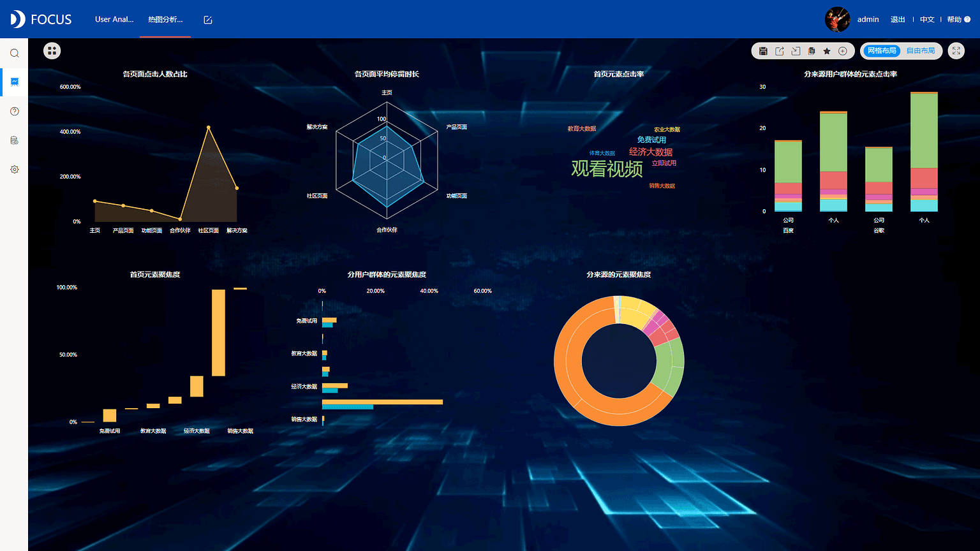Click 体育大数据 in the word cloud
This screenshot has width=980, height=551.
602,153
